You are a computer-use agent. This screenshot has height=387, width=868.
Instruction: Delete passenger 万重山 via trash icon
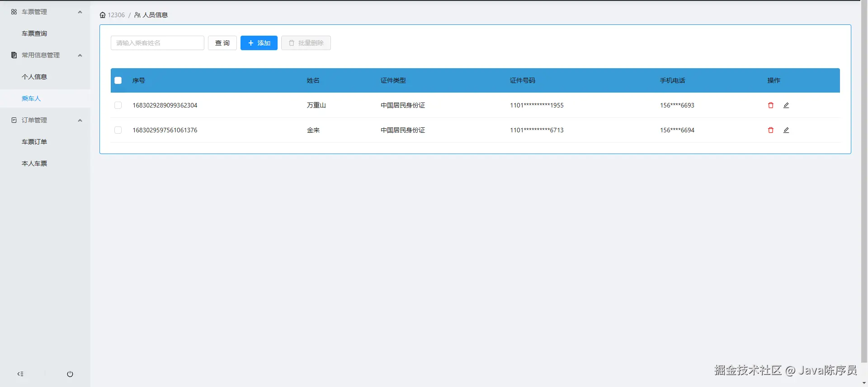coord(771,105)
